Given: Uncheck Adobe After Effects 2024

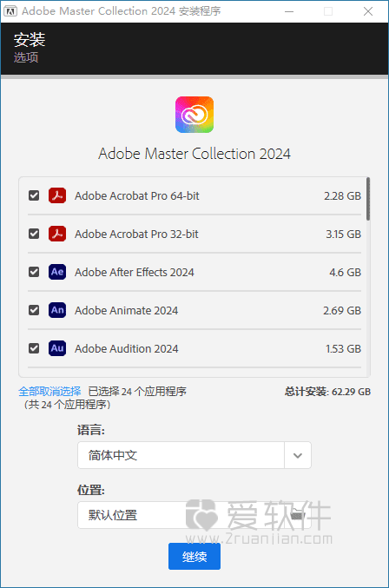Looking at the screenshot, I should coord(34,272).
